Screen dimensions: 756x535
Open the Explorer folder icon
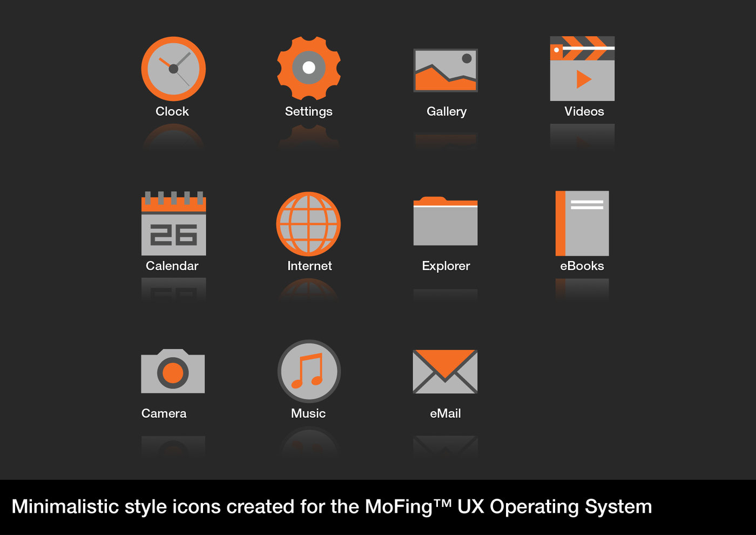446,222
